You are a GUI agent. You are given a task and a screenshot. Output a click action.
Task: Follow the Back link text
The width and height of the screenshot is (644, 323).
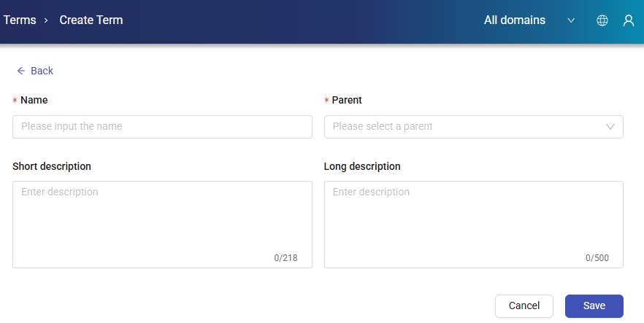[42, 71]
